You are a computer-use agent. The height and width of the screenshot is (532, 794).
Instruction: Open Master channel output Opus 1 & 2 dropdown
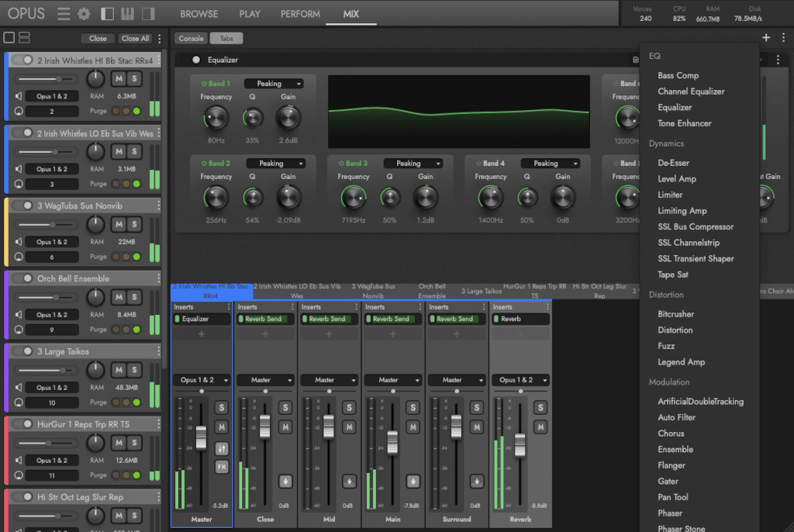pyautogui.click(x=202, y=380)
